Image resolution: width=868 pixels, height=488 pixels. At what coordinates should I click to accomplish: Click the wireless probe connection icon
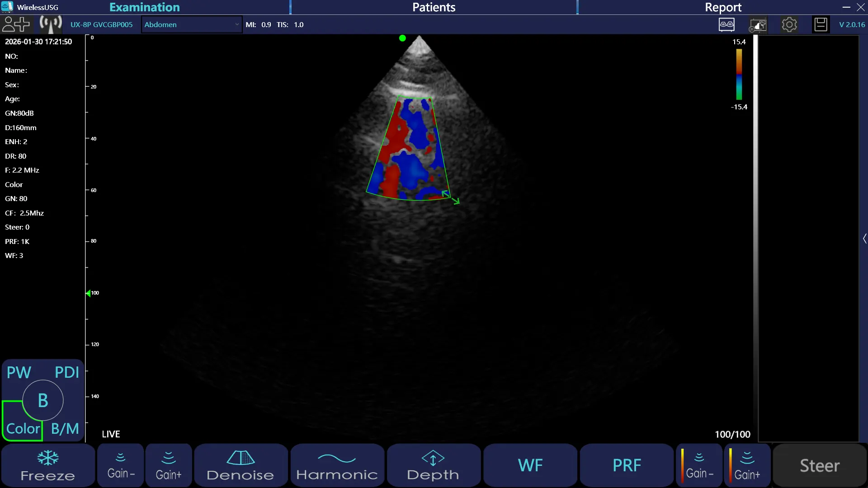click(51, 24)
